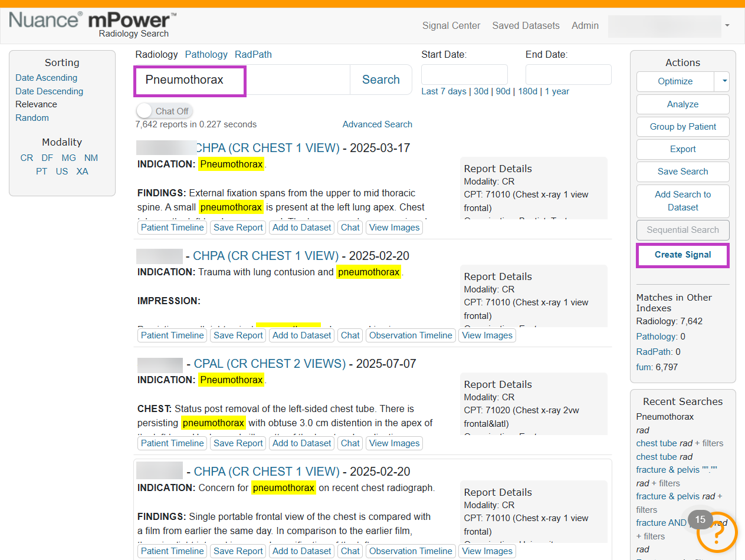Viewport: 745px width, 560px height.
Task: Sort by Date Ascending
Action: [x=46, y=78]
